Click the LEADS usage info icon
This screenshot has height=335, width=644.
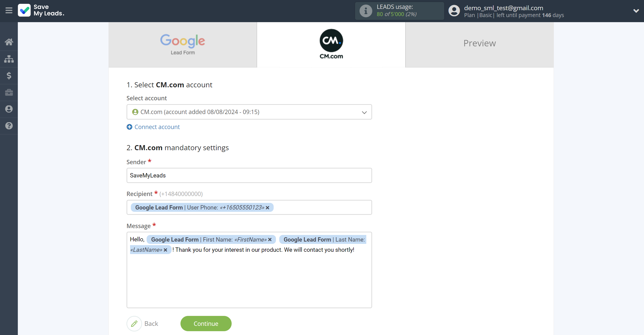coord(366,11)
